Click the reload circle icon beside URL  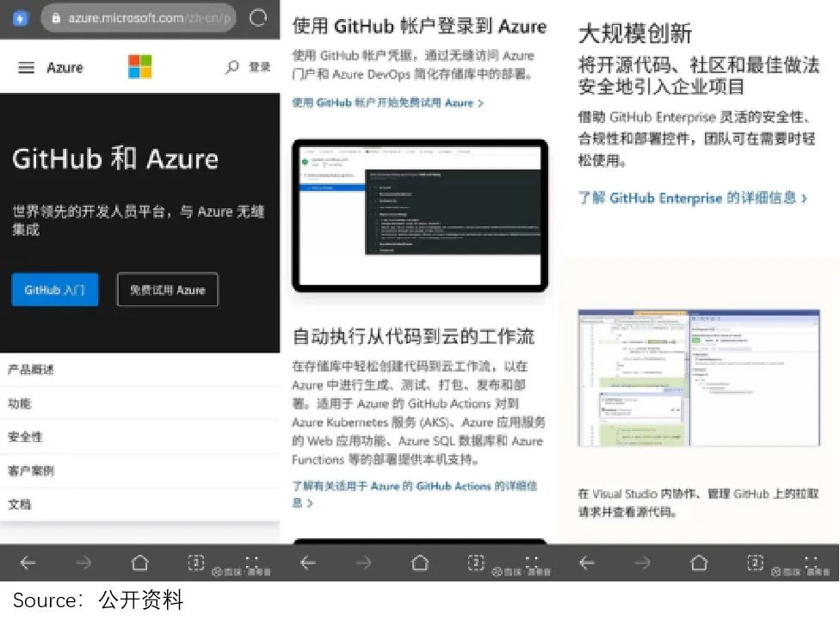257,18
